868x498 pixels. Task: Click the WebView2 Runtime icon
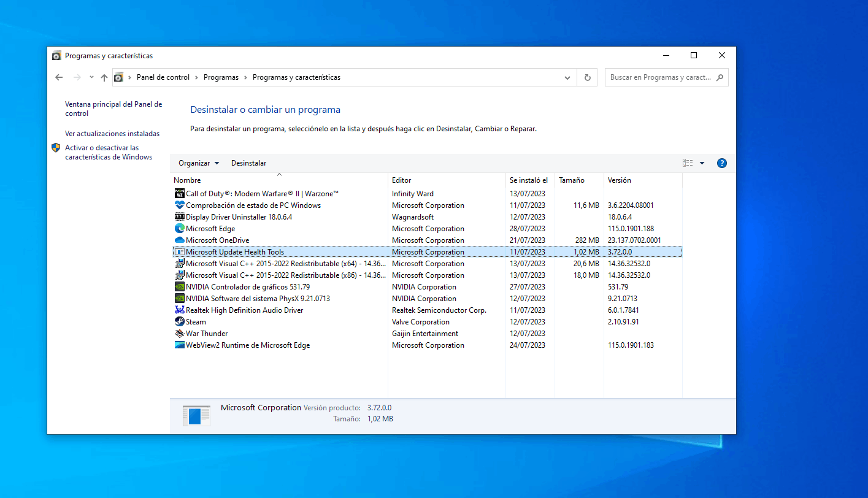click(x=180, y=345)
